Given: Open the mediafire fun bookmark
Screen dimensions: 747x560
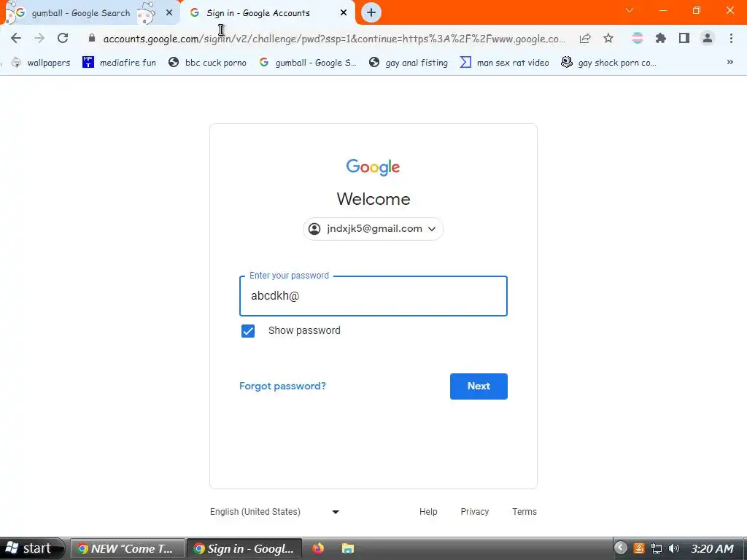Looking at the screenshot, I should [x=119, y=63].
